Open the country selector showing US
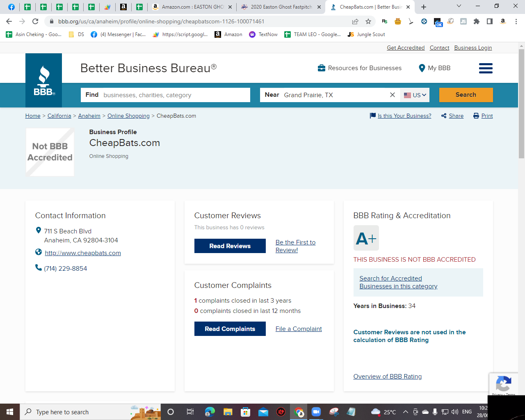Image resolution: width=525 pixels, height=420 pixels. click(x=415, y=95)
